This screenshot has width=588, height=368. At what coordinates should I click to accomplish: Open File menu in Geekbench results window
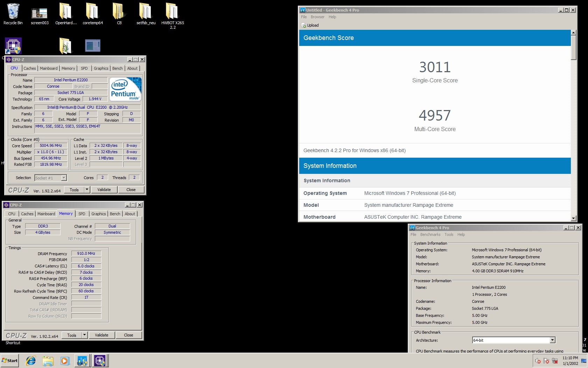point(303,17)
